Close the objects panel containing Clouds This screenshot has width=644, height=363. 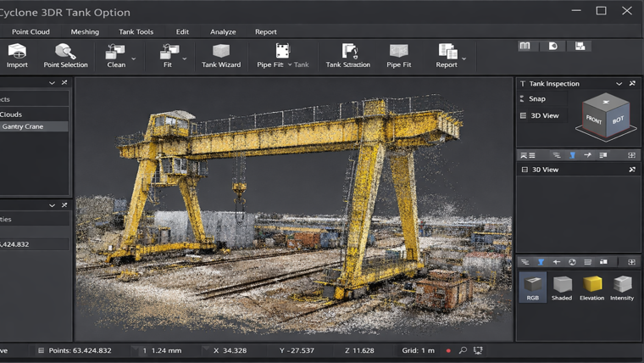(x=64, y=82)
